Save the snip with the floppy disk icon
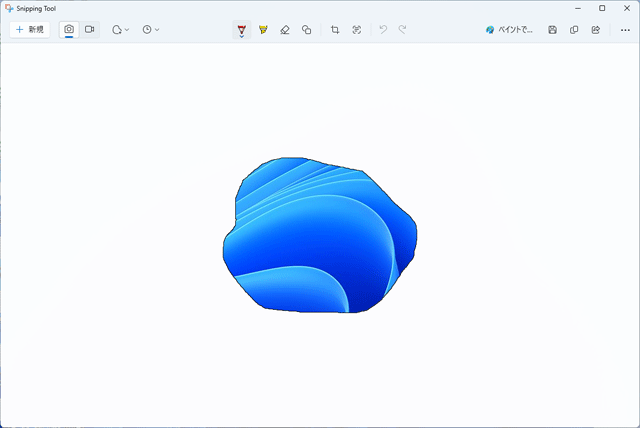 click(x=553, y=30)
